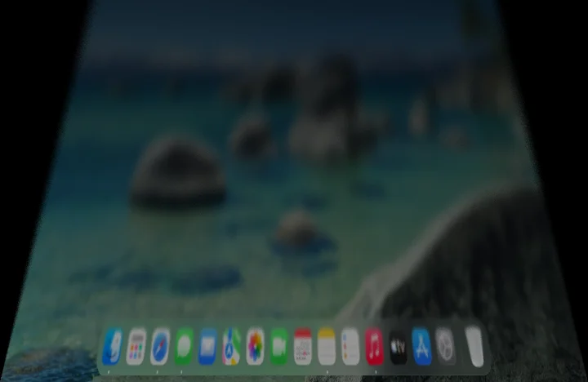Viewport: 588px width, 382px height.
Task: Open Launchpad from the dock
Action: click(x=136, y=346)
